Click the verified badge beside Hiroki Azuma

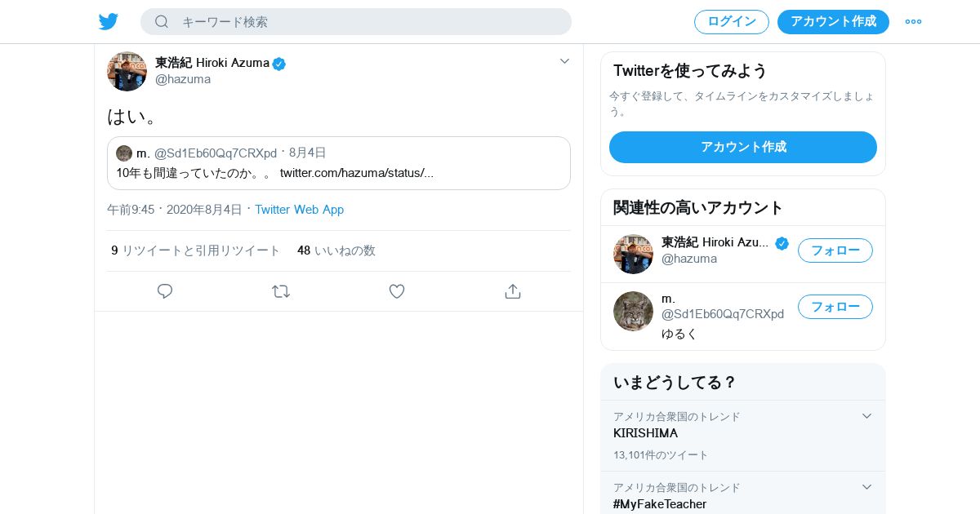tap(279, 64)
